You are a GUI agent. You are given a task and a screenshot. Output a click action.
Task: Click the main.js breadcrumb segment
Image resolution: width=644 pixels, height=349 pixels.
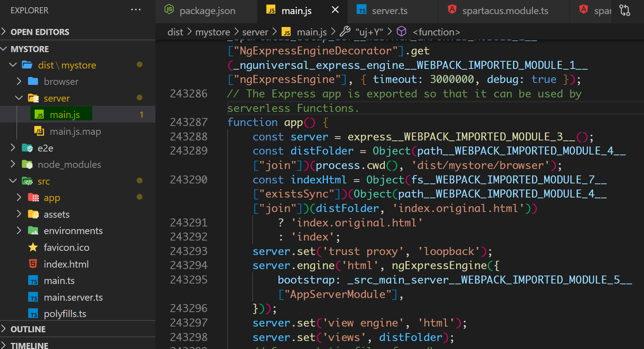point(312,32)
